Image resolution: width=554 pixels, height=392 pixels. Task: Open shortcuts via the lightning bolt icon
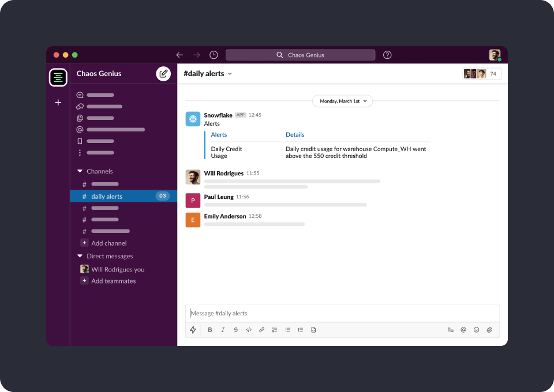click(193, 329)
